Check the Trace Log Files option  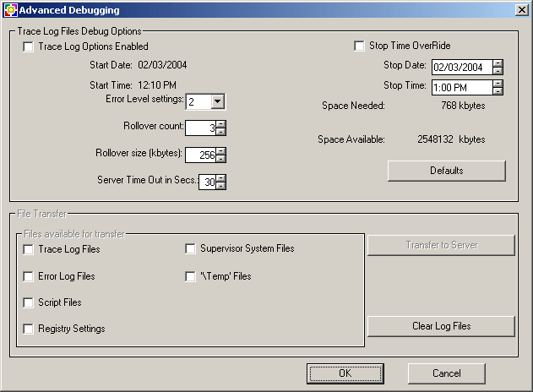pyautogui.click(x=28, y=249)
